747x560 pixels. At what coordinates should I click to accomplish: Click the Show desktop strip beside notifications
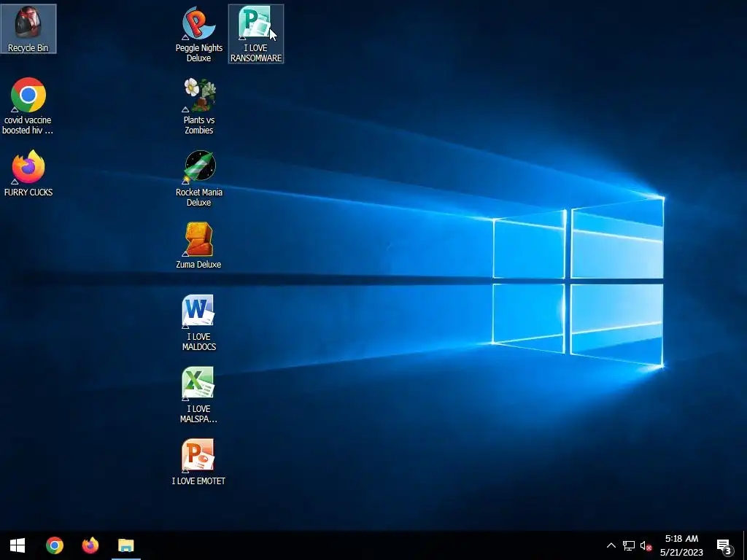pos(745,545)
